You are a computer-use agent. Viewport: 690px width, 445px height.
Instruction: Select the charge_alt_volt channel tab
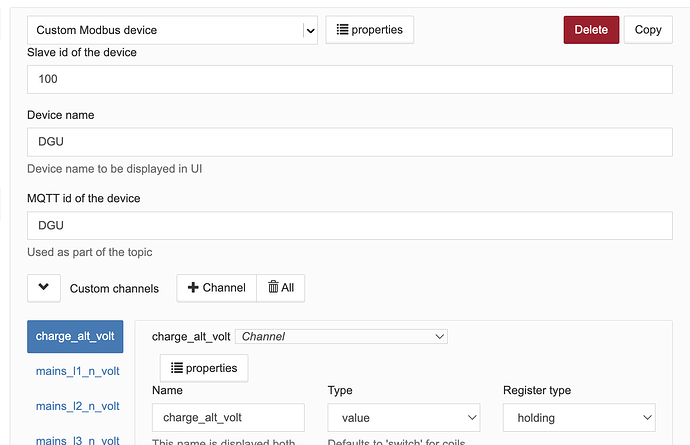[x=75, y=337]
